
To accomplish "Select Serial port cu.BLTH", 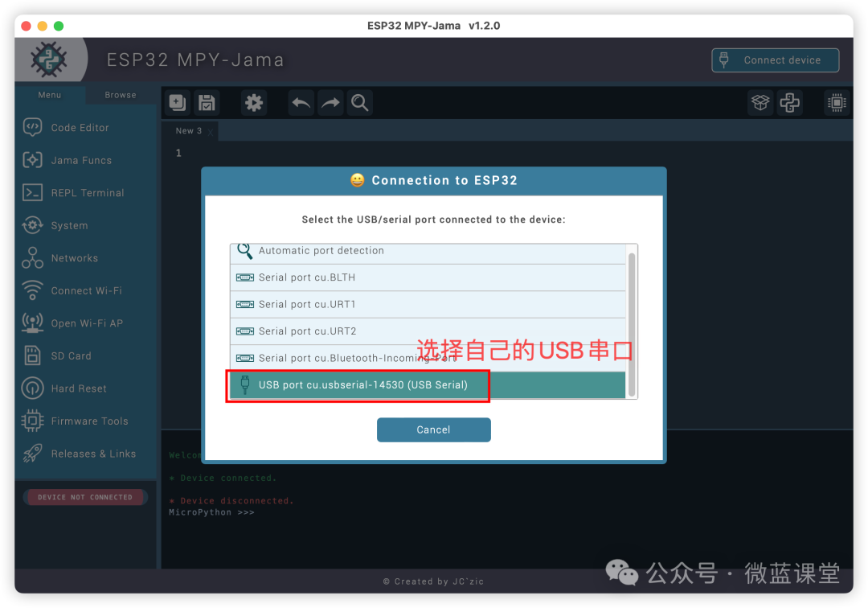I will click(x=428, y=277).
